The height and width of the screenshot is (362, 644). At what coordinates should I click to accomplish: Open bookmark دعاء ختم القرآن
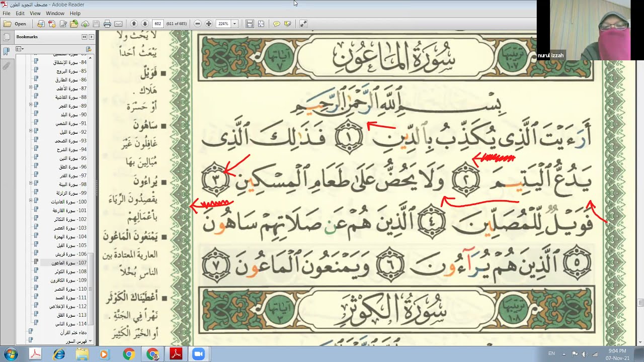point(73,332)
